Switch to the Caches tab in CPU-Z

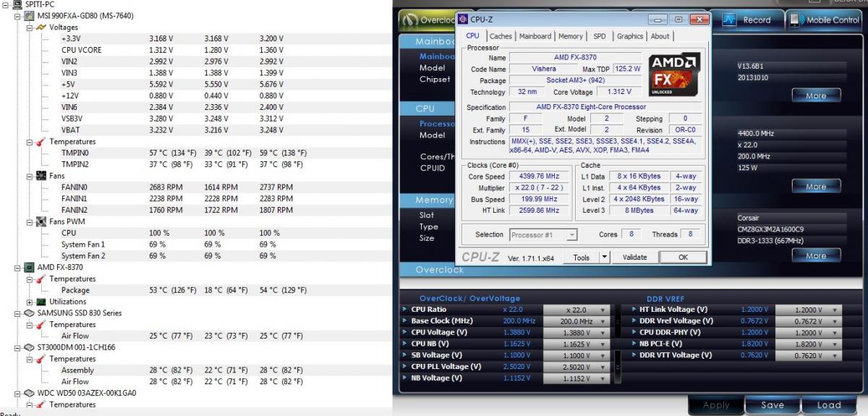coord(500,36)
